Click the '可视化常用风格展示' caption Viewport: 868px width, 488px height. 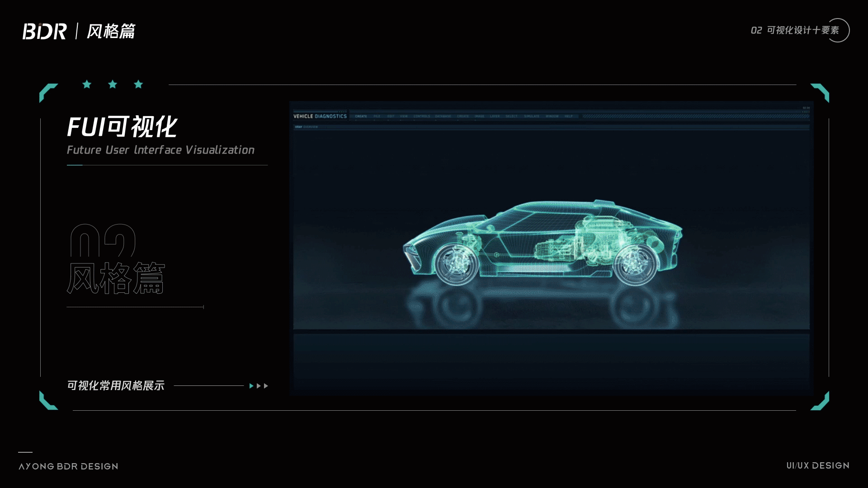[x=116, y=385]
